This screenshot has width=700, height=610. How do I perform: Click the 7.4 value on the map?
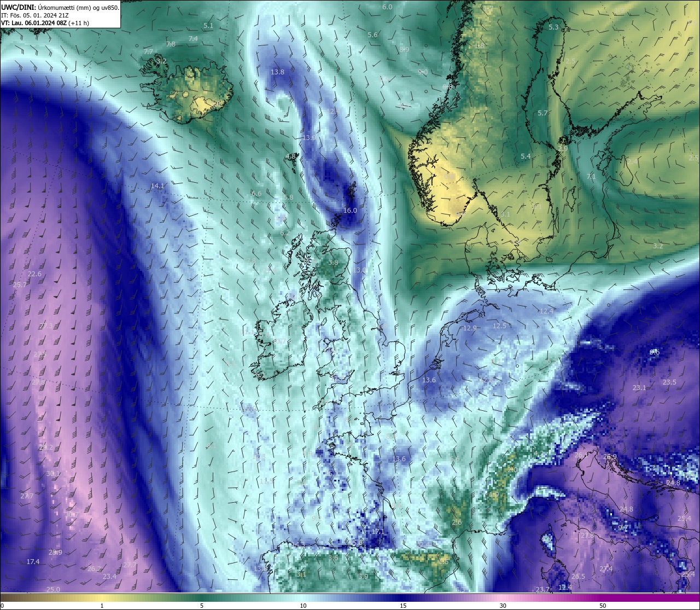tap(193, 39)
